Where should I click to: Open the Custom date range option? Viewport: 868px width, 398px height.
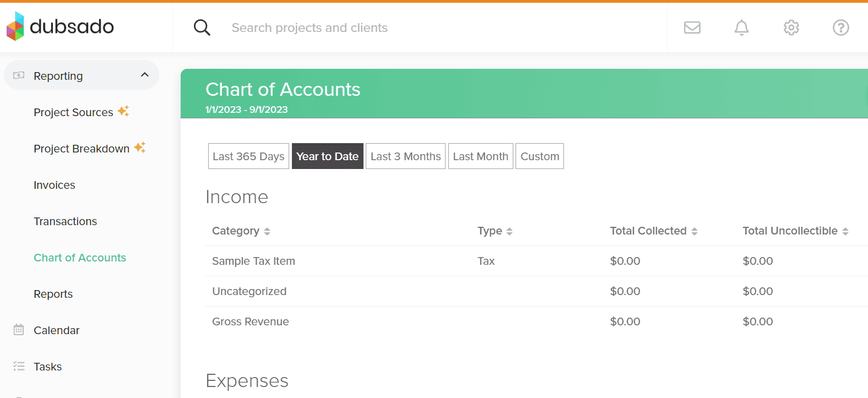coord(539,156)
